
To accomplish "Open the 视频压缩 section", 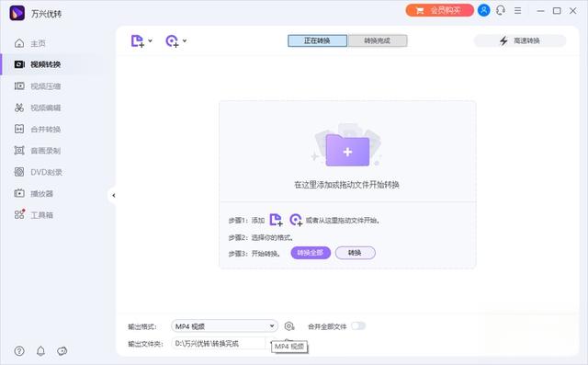I will (x=45, y=86).
